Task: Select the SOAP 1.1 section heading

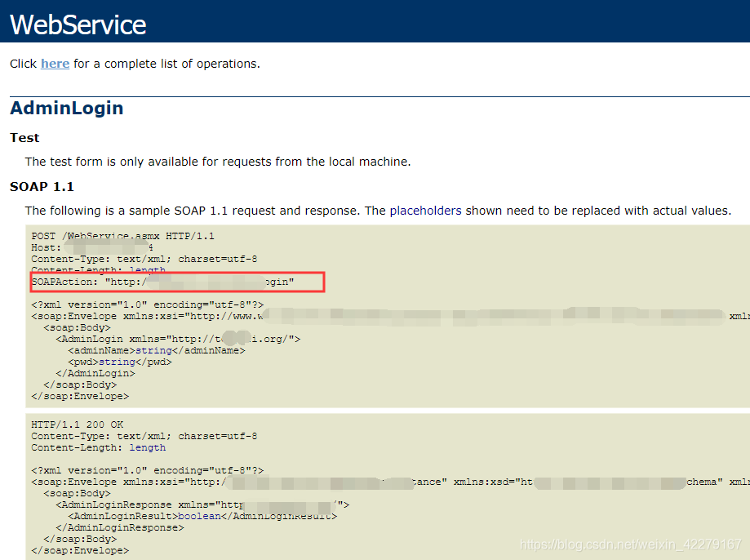Action: [x=42, y=186]
